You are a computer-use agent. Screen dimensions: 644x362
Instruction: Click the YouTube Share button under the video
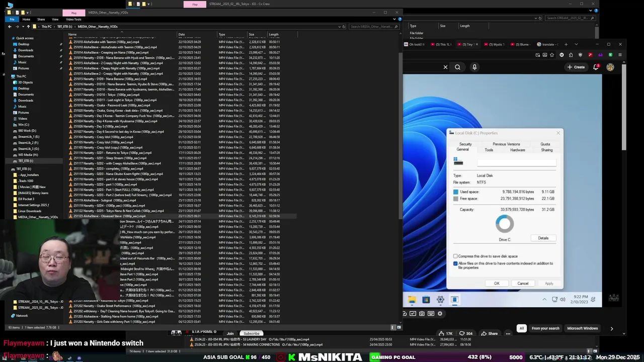coord(489,333)
